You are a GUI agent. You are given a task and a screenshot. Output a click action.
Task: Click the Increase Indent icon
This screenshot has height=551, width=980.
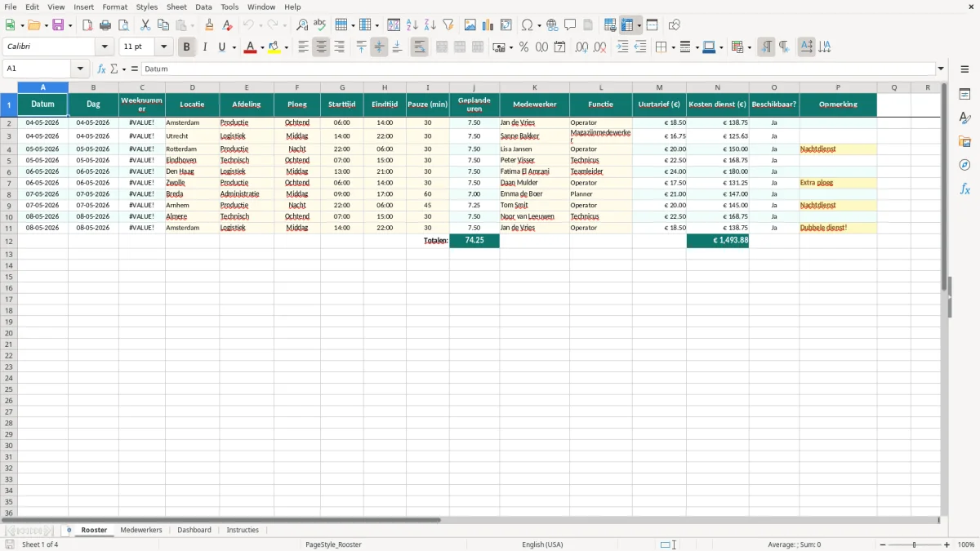(623, 47)
